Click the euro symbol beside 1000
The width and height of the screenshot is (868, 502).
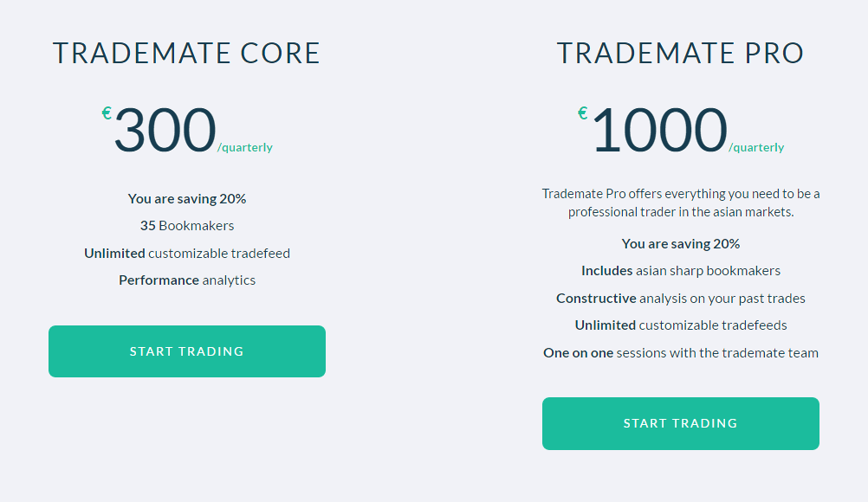pos(583,114)
